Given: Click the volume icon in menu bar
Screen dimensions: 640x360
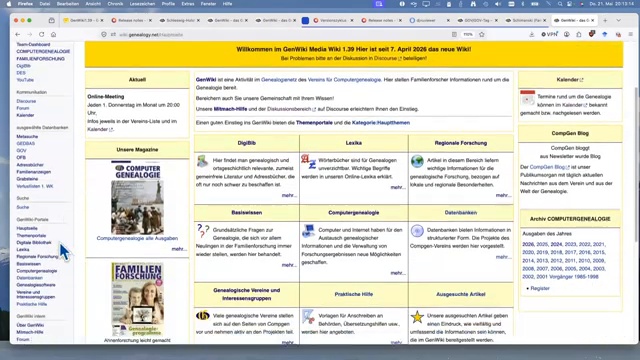Looking at the screenshot, I should click(x=498, y=4).
